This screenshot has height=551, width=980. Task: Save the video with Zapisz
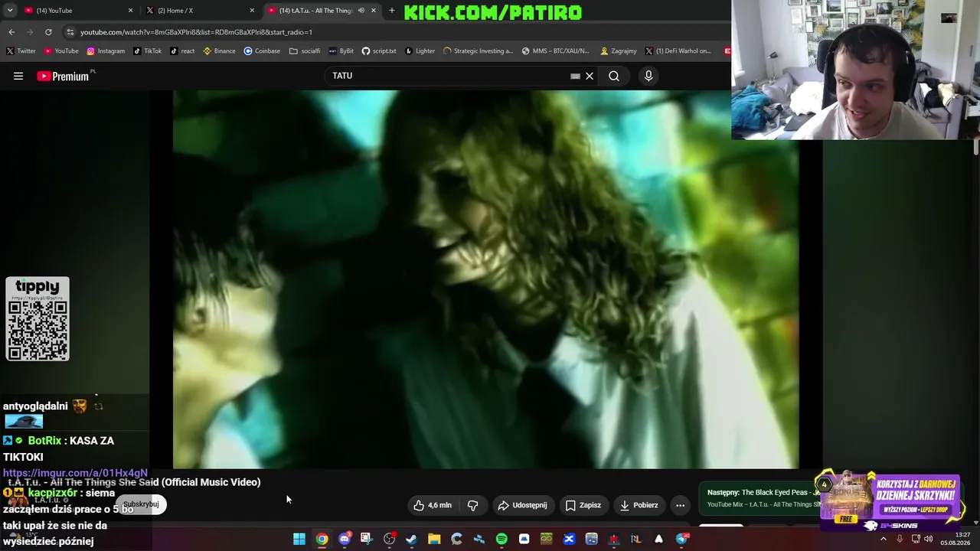(x=583, y=505)
